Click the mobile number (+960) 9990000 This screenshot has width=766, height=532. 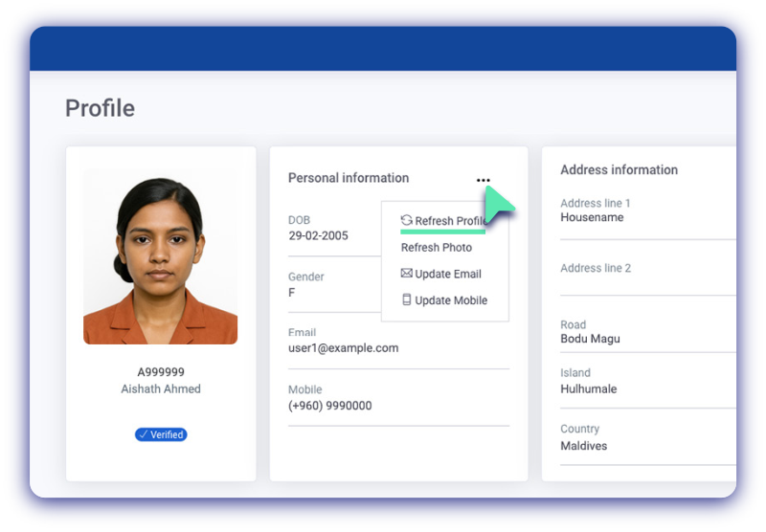pyautogui.click(x=329, y=406)
